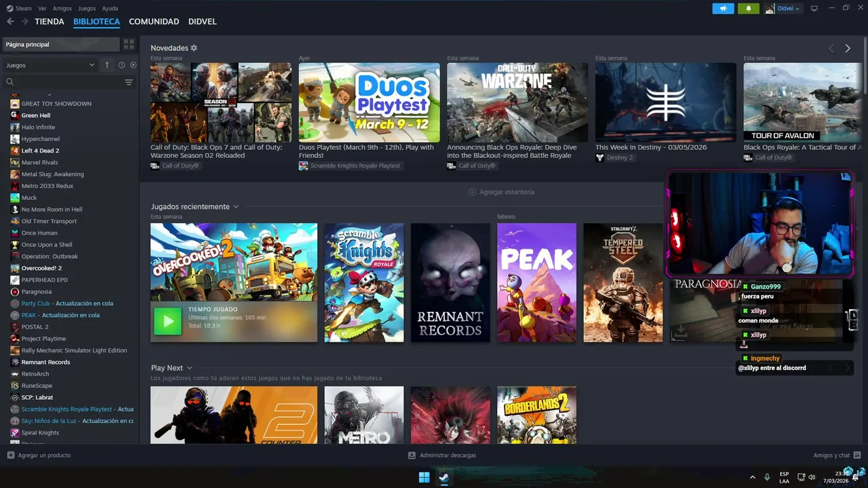Select the Left 4 Dead 2 icon in list
The image size is (868, 488).
click(x=15, y=150)
